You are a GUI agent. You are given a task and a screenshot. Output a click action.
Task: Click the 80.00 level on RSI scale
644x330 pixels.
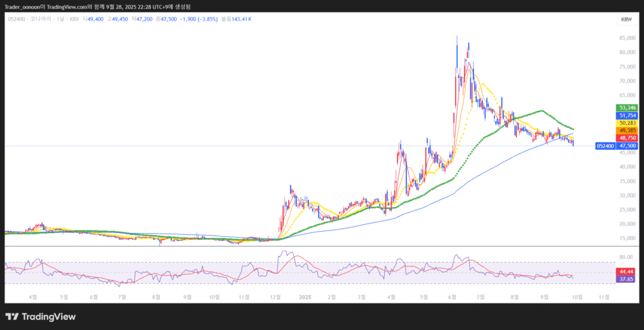[626, 257]
